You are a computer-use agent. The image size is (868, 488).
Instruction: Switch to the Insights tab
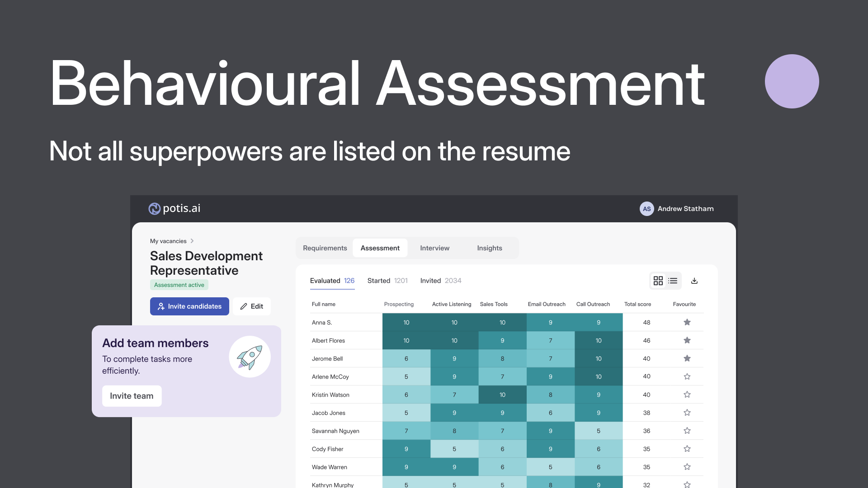pos(489,248)
